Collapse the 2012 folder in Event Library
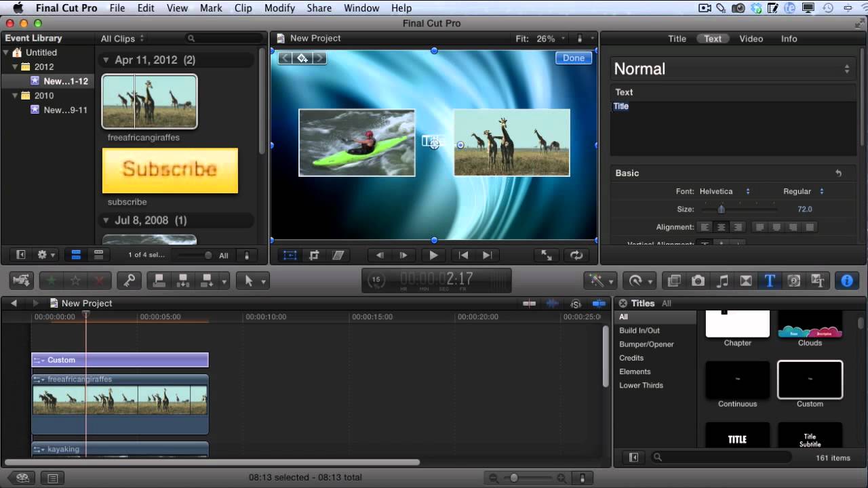Screen dimensions: 868x488 pyautogui.click(x=16, y=67)
